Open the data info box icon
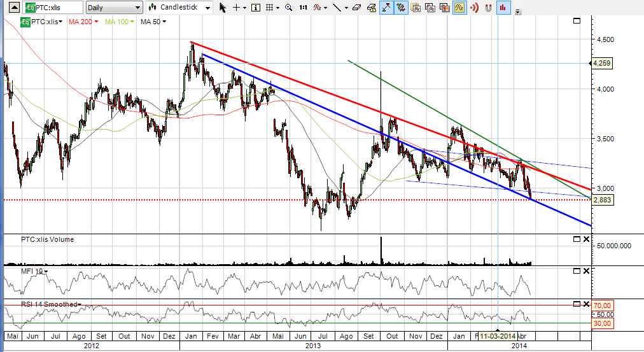 [255, 8]
